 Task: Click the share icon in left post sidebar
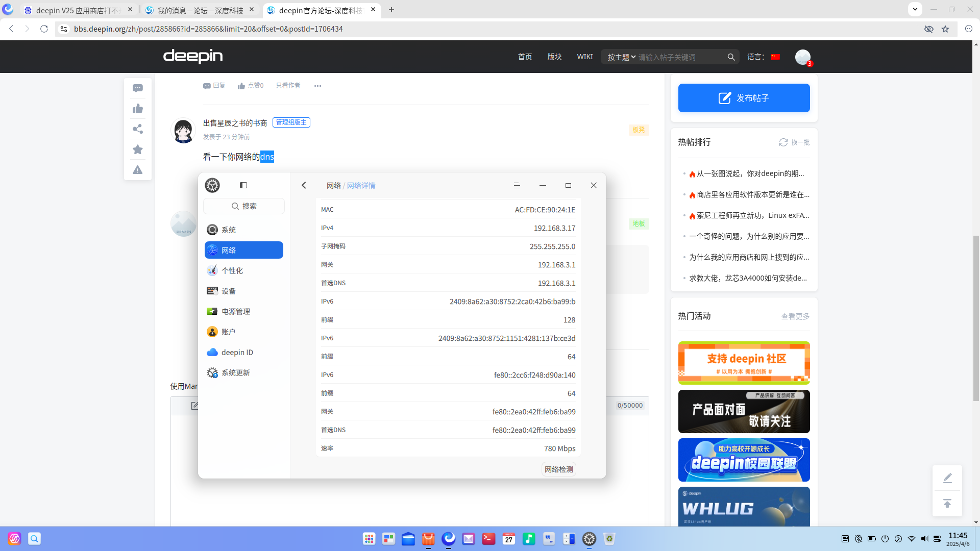[x=138, y=129]
